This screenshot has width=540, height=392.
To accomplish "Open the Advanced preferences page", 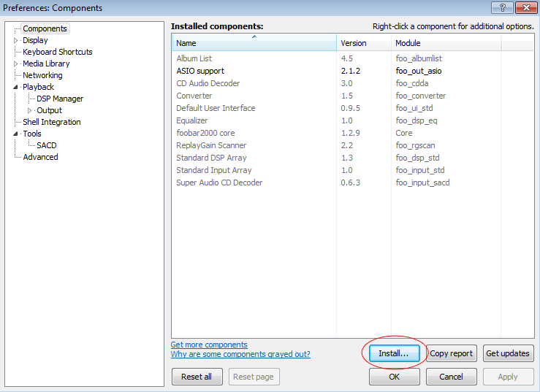I will [40, 157].
